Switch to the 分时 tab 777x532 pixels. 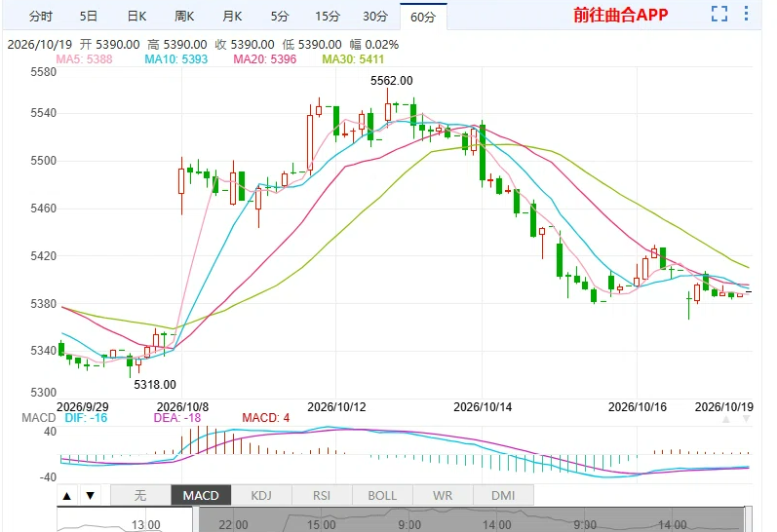coord(40,17)
